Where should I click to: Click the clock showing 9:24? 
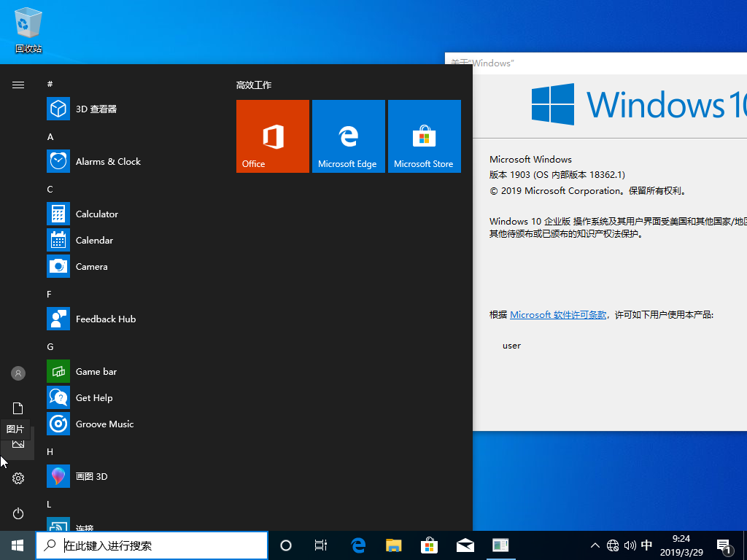[681, 545]
